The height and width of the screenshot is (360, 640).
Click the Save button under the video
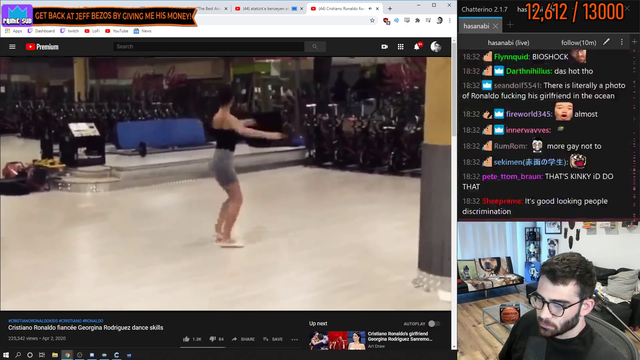click(273, 339)
